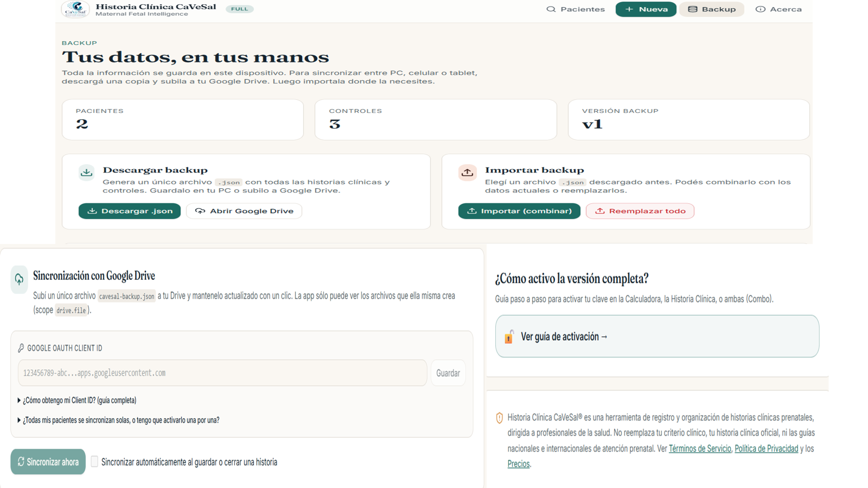Click the CONTROLES count card
This screenshot has height=488, width=868.
(436, 119)
